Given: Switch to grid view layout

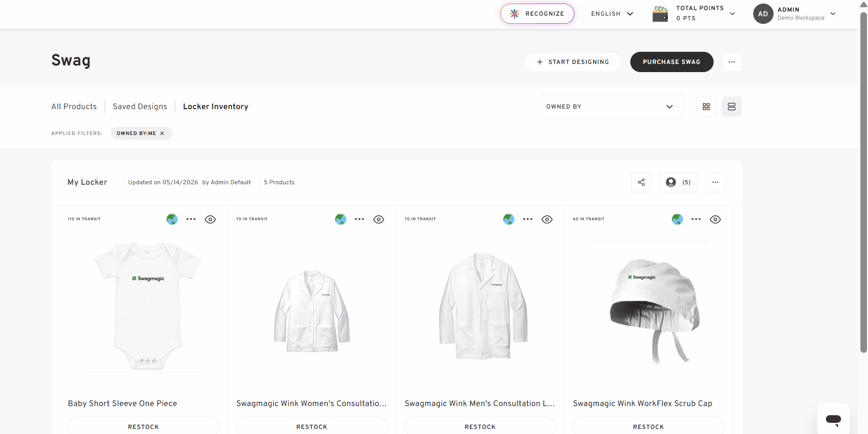Looking at the screenshot, I should coord(706,107).
